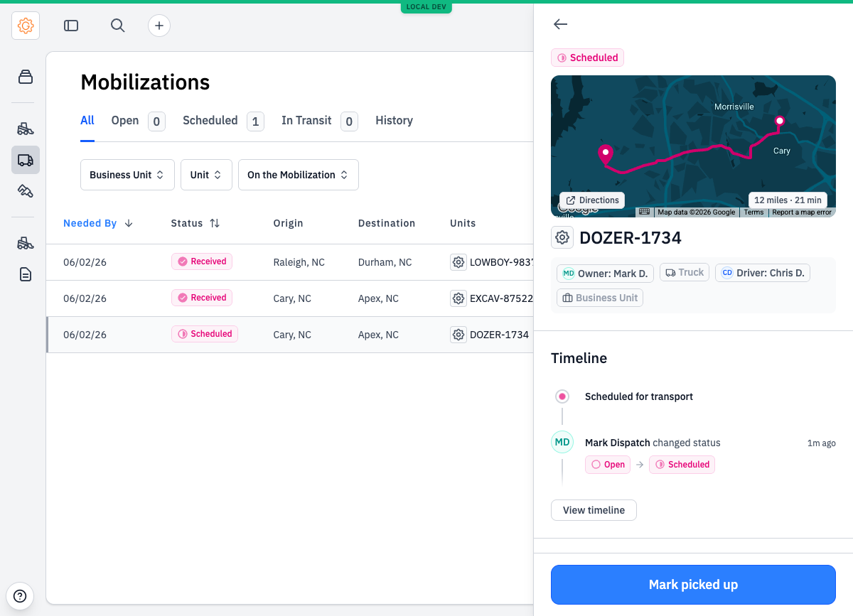Click Scheduled badge in timeline entry
This screenshot has width=853, height=616.
(x=682, y=465)
